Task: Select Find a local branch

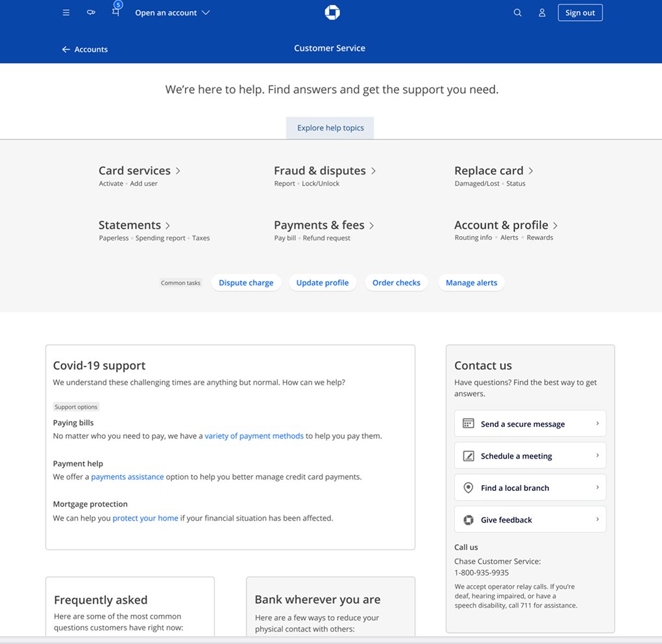Action: pos(530,488)
